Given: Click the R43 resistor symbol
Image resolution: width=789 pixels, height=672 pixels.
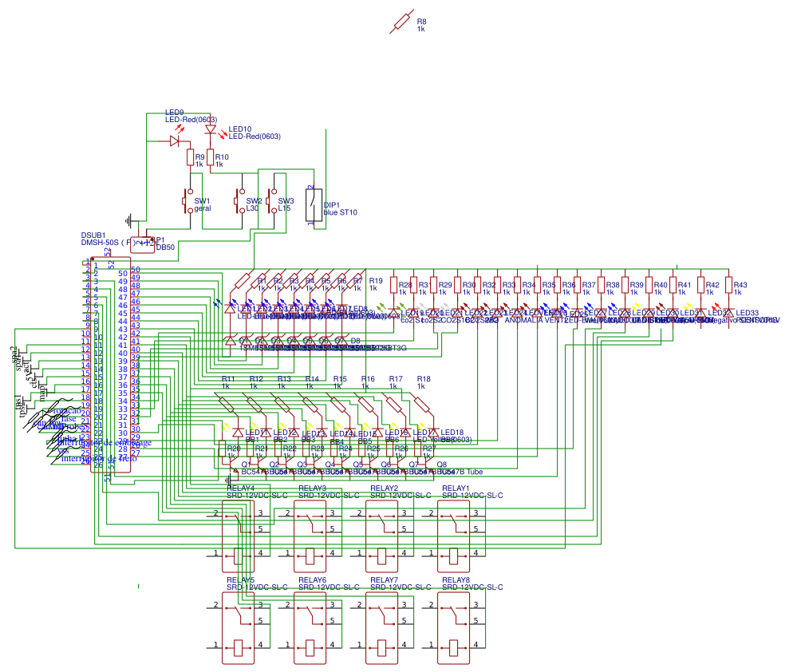Looking at the screenshot, I should (728, 285).
